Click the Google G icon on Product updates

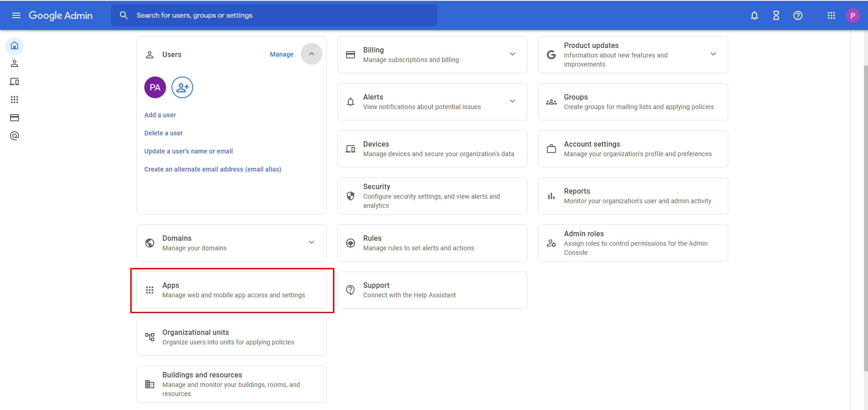pyautogui.click(x=551, y=55)
